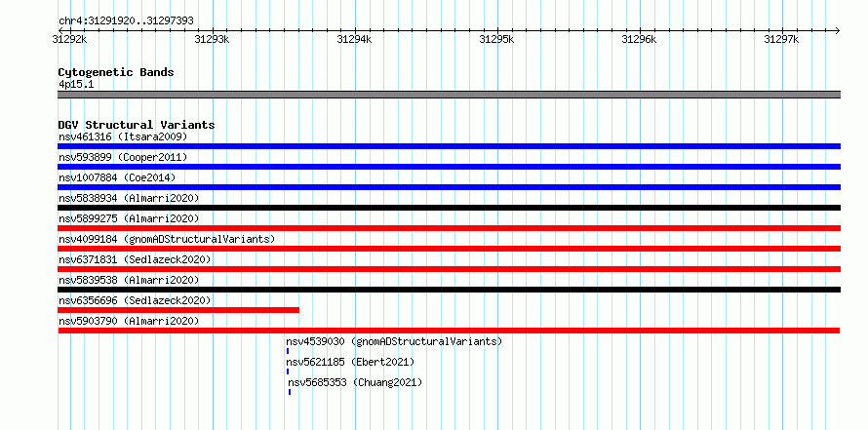Select nsv6371831 (Sedlazeck2020) label
Image resolution: width=868 pixels, height=430 pixels.
click(135, 259)
